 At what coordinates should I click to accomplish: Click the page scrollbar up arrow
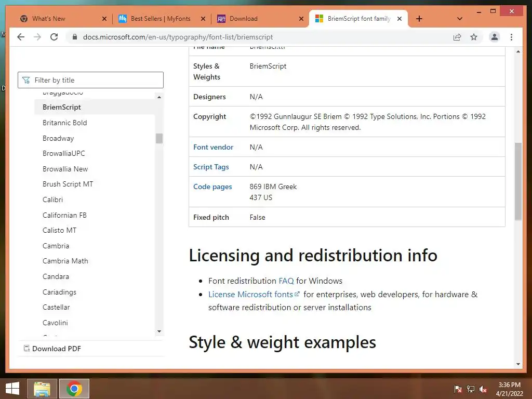(x=518, y=51)
